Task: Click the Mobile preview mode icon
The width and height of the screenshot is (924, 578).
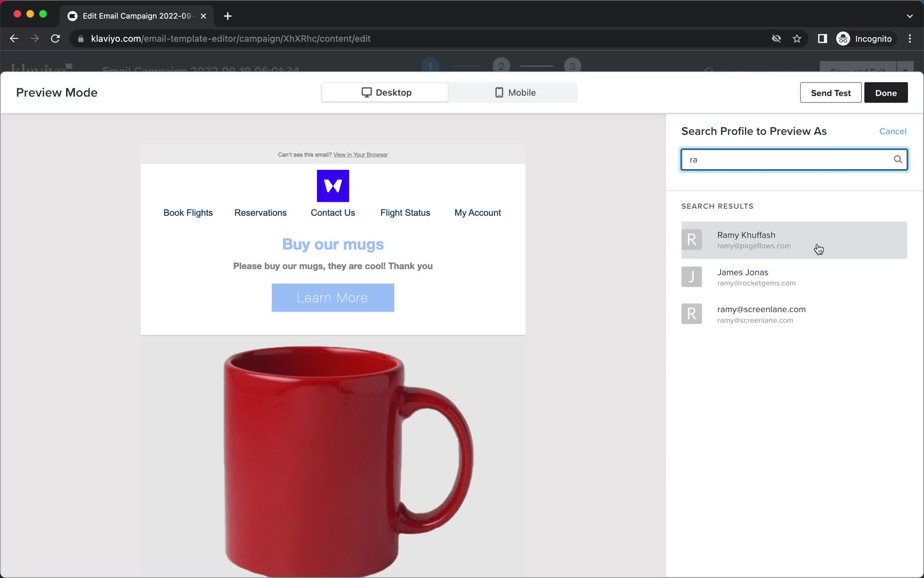Action: [x=498, y=92]
